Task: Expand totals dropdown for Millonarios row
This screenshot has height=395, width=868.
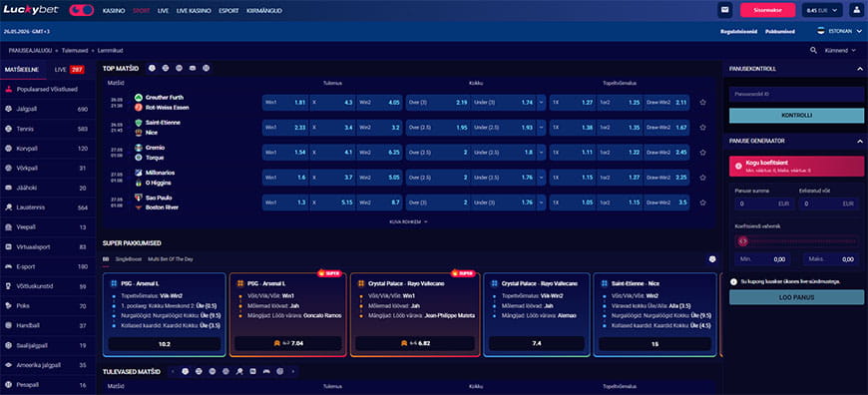Action: (x=541, y=178)
